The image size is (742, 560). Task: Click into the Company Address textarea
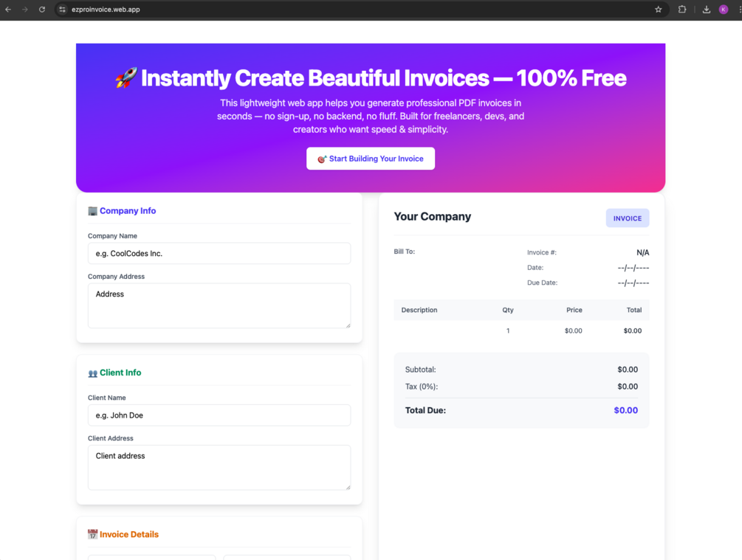[219, 305]
